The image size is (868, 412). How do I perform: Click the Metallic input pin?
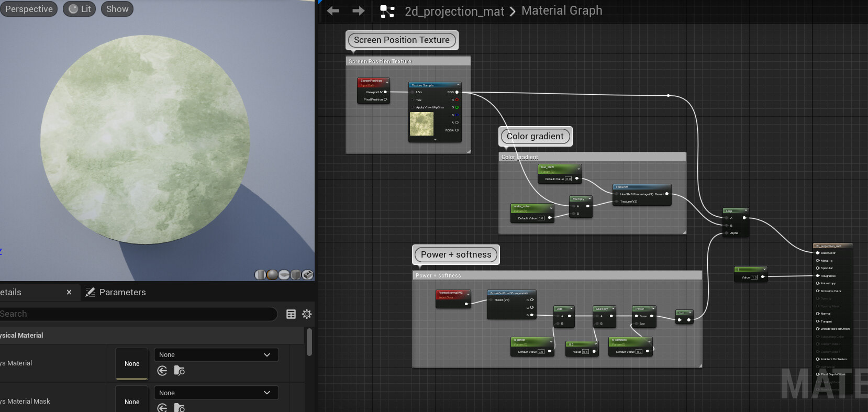[x=818, y=261]
